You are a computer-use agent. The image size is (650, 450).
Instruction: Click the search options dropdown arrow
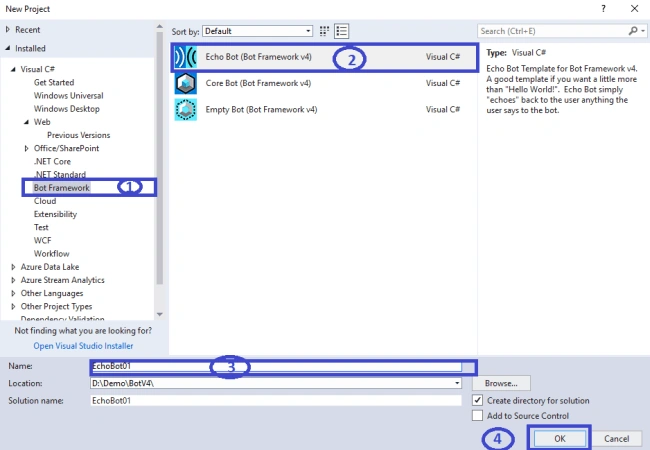tap(643, 31)
